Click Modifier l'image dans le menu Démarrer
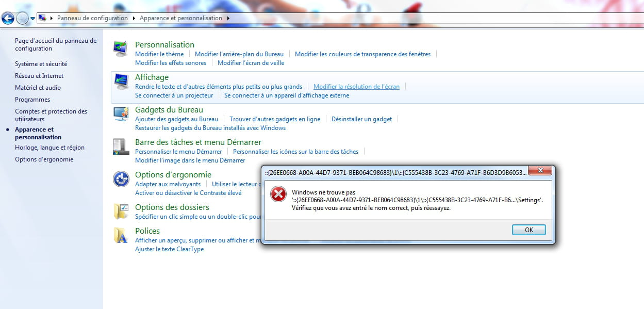Screen dimensions: 644x309 click(x=190, y=160)
